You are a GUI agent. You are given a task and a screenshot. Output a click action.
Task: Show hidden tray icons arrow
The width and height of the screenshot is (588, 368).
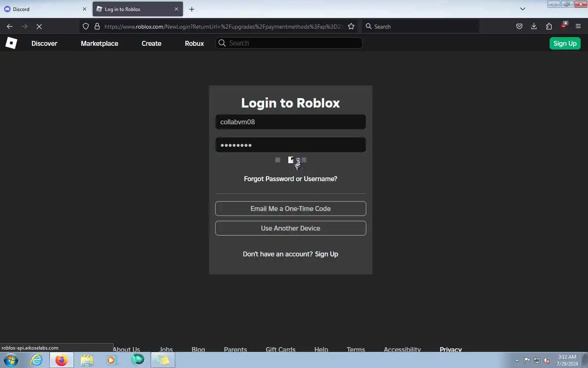click(x=517, y=360)
